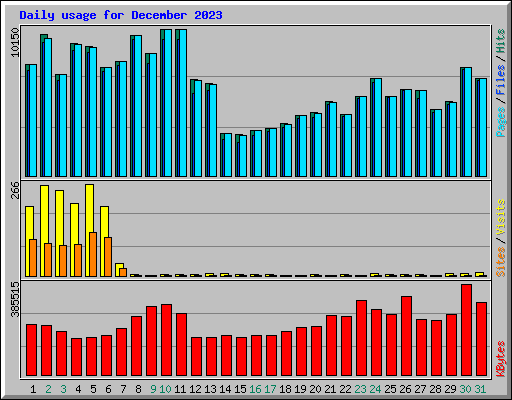The height and width of the screenshot is (400, 512).
Task: Select day "29" on the x-axis
Action: [450, 389]
